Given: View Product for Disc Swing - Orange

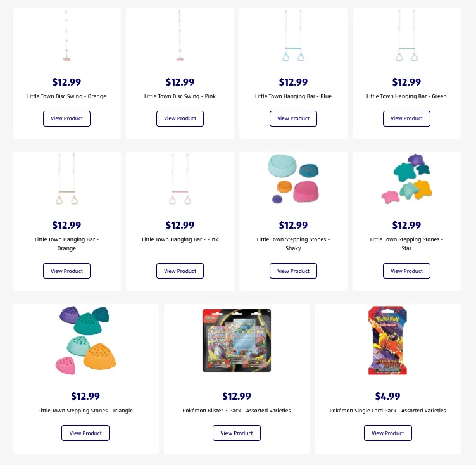Looking at the screenshot, I should pyautogui.click(x=66, y=118).
